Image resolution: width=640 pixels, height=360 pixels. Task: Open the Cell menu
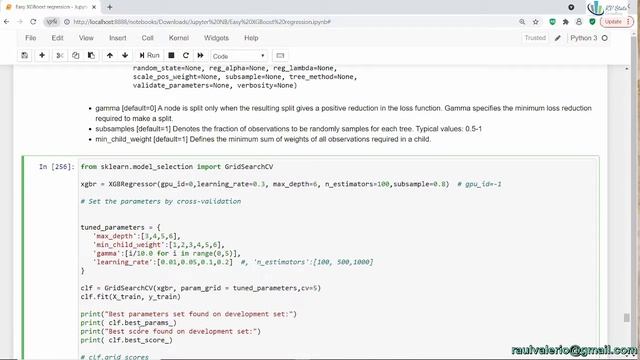click(x=147, y=38)
